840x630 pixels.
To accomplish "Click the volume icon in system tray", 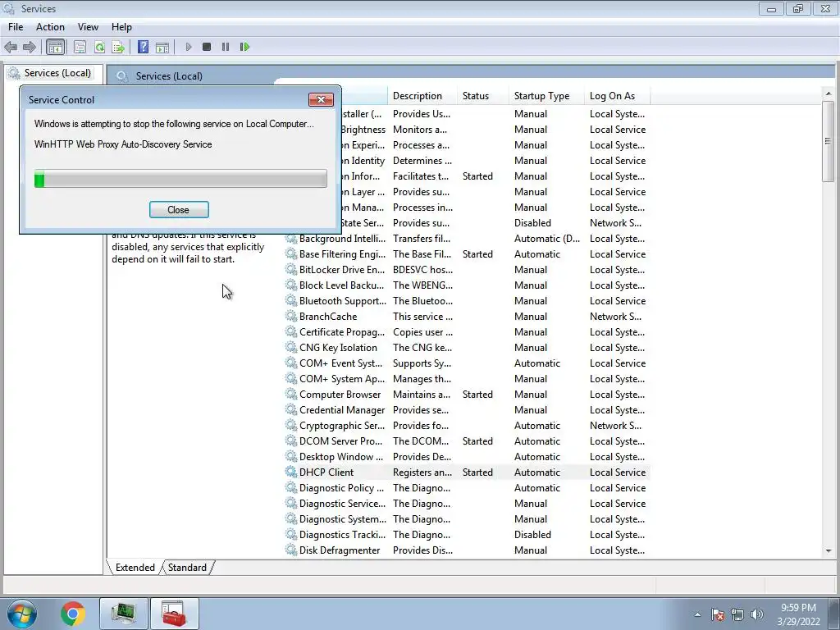I will click(757, 614).
